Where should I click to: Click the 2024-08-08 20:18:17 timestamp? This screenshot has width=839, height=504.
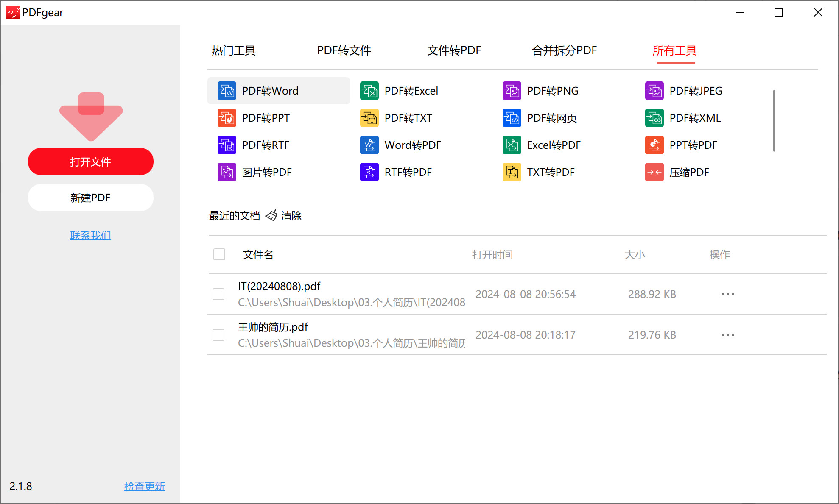pyautogui.click(x=526, y=335)
